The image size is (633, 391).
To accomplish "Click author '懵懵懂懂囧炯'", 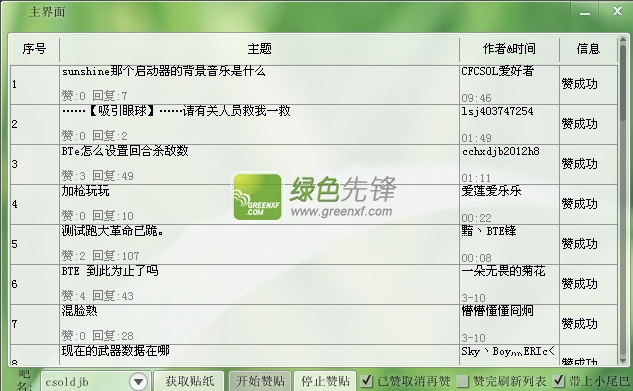I will [498, 311].
